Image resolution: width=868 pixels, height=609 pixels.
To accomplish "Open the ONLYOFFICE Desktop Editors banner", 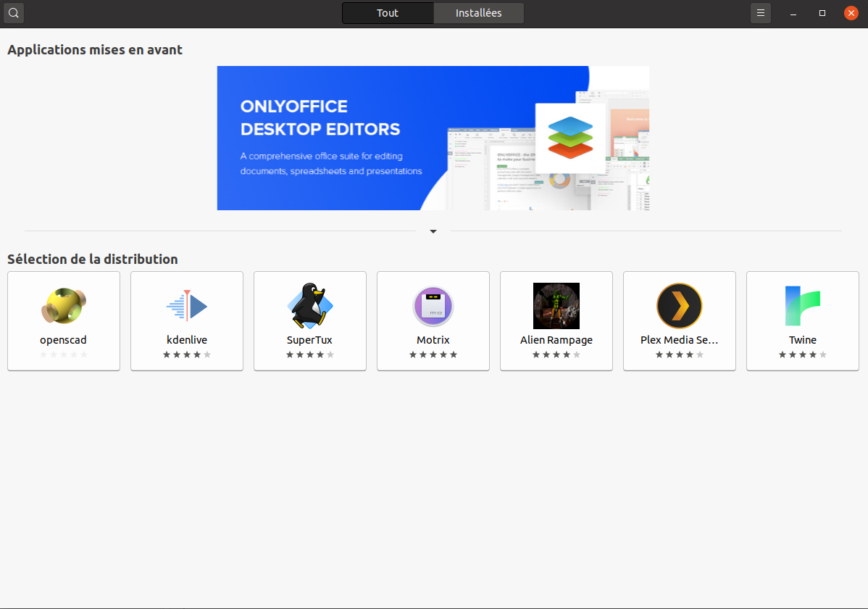I will pos(433,138).
